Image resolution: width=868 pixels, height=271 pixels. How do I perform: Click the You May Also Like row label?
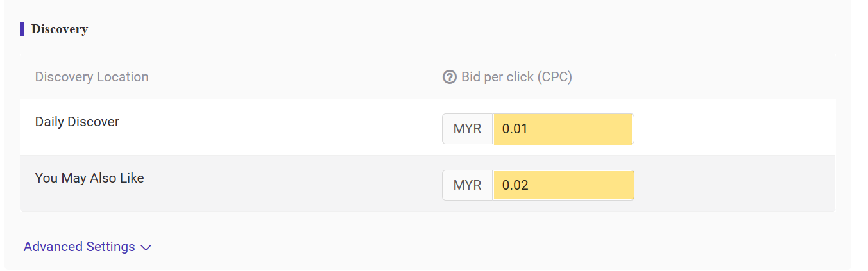89,178
